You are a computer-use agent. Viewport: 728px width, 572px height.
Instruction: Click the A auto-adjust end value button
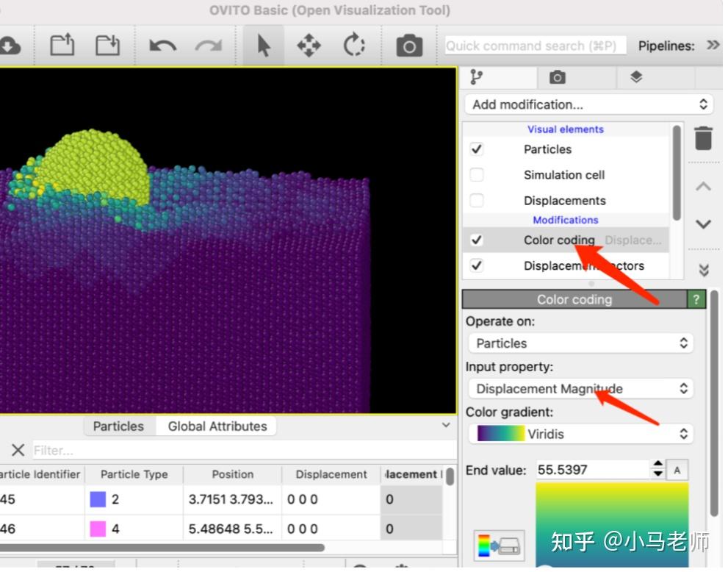tap(677, 470)
